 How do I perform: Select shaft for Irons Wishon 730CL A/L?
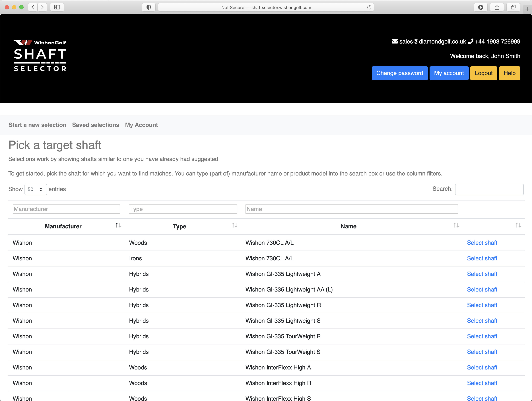(482, 258)
